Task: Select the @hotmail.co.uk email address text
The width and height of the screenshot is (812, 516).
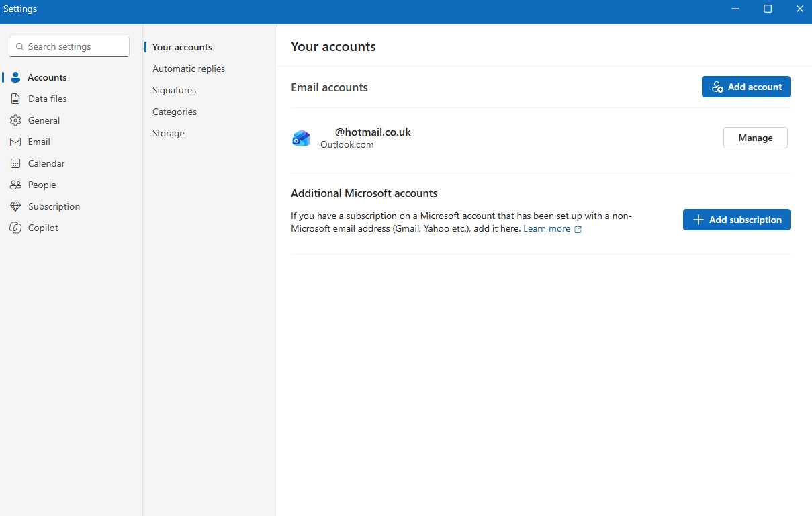Action: (x=373, y=132)
